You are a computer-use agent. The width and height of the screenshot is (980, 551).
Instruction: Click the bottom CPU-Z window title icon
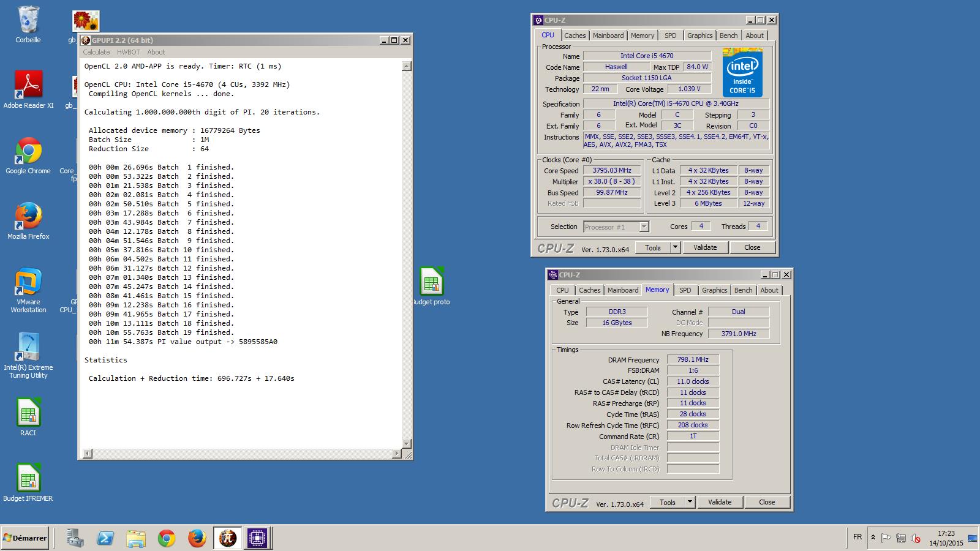click(x=553, y=275)
